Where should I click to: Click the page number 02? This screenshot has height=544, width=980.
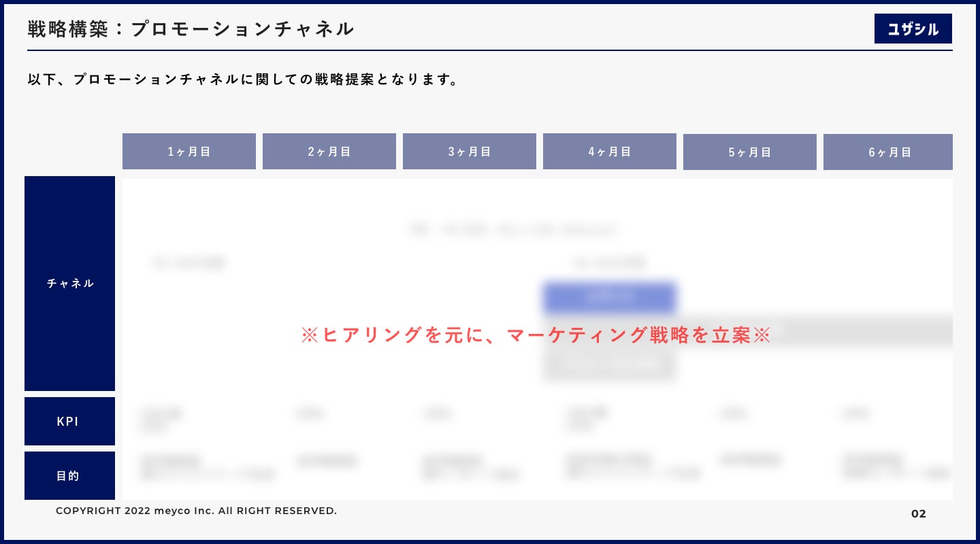[x=919, y=514]
